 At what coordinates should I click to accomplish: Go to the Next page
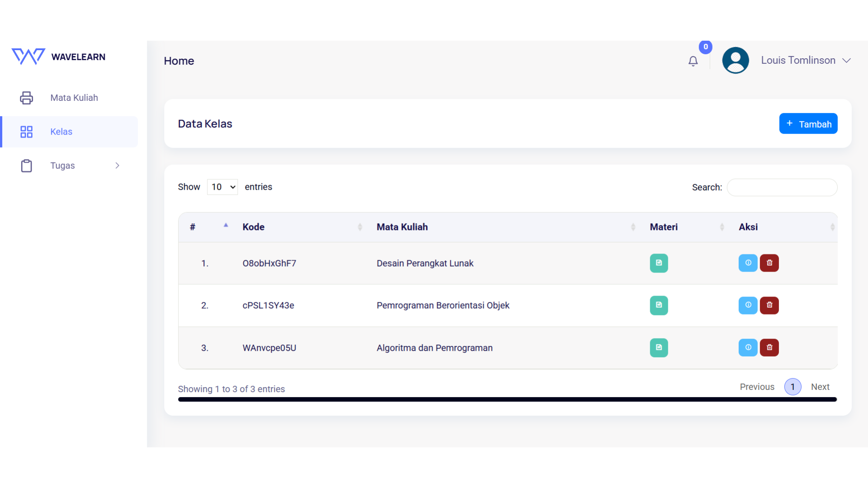point(820,387)
